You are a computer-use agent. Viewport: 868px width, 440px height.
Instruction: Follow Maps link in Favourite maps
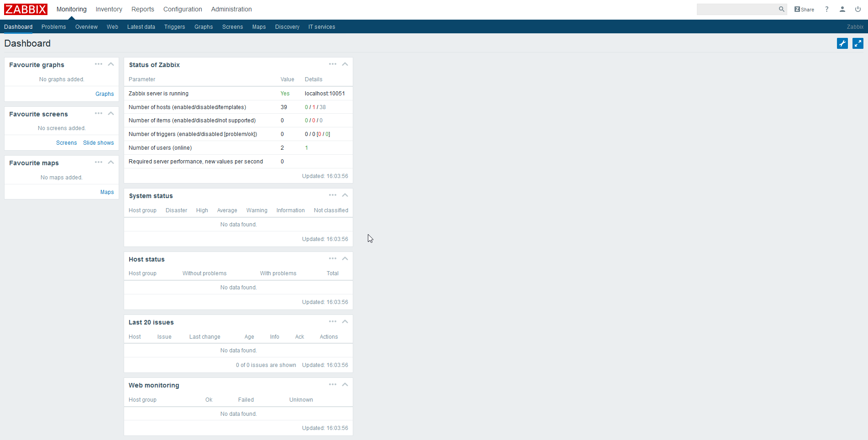(107, 192)
